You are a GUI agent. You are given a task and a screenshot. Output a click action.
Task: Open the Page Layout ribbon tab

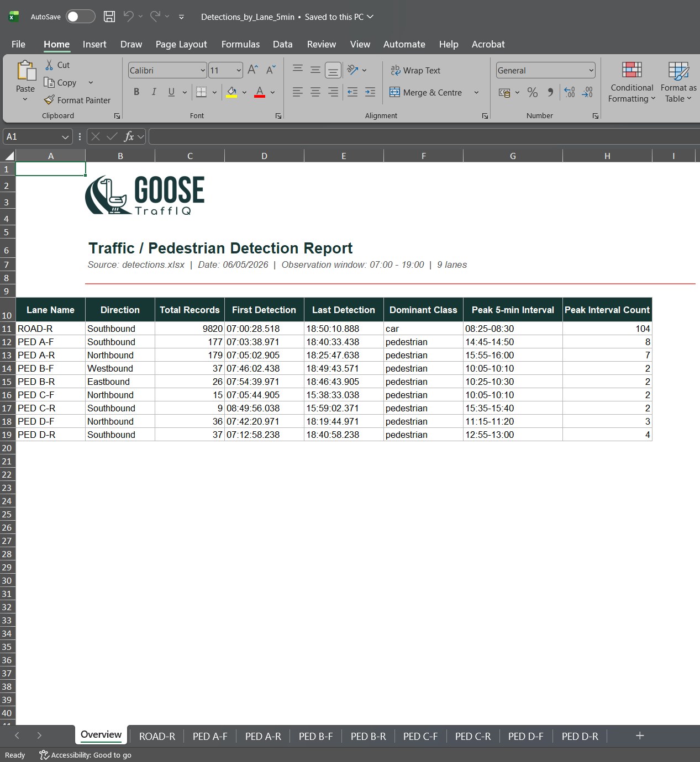pos(181,44)
